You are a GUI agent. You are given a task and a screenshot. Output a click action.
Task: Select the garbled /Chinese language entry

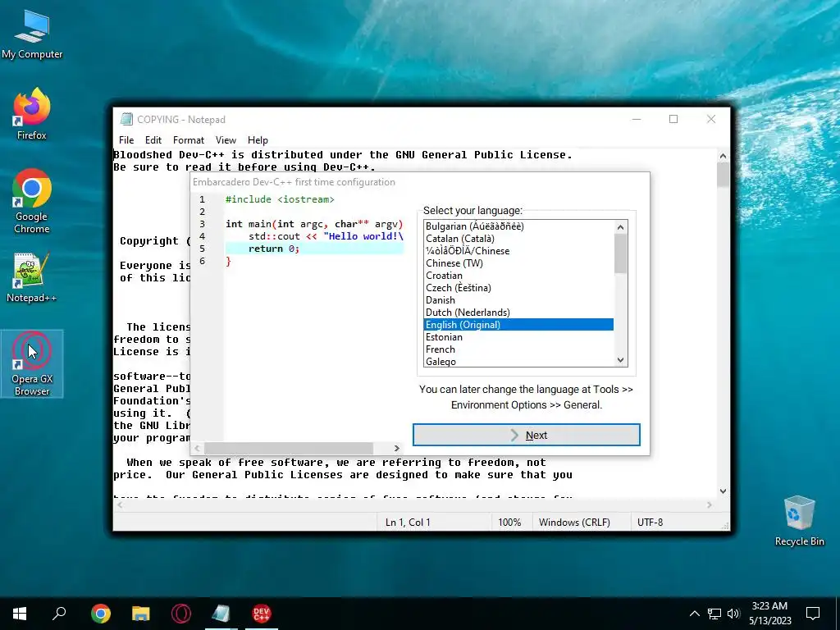coord(518,251)
